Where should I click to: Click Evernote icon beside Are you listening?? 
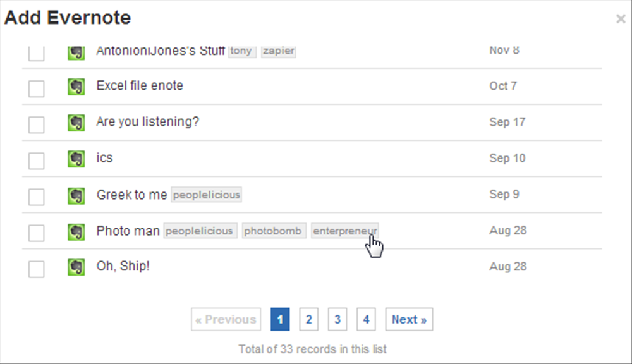(76, 123)
